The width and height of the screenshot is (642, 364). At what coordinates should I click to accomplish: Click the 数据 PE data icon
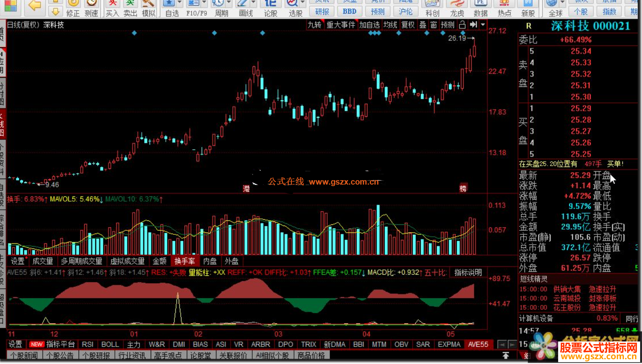tap(481, 8)
